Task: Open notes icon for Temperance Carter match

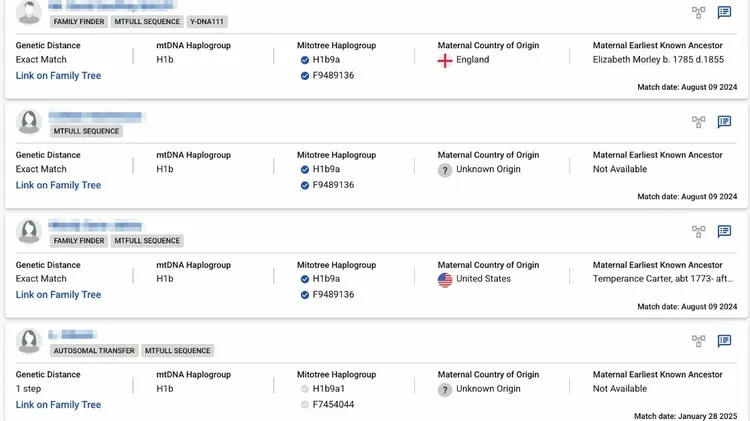Action: tap(724, 232)
